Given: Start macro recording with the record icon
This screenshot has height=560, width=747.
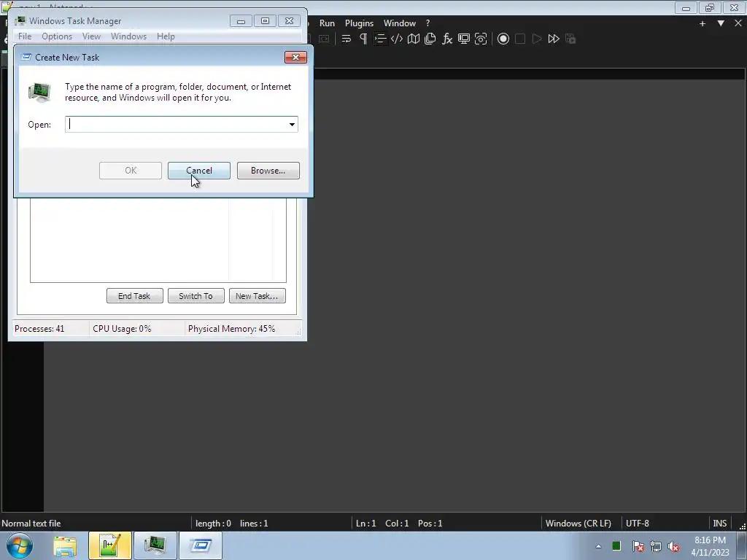Looking at the screenshot, I should (x=503, y=39).
